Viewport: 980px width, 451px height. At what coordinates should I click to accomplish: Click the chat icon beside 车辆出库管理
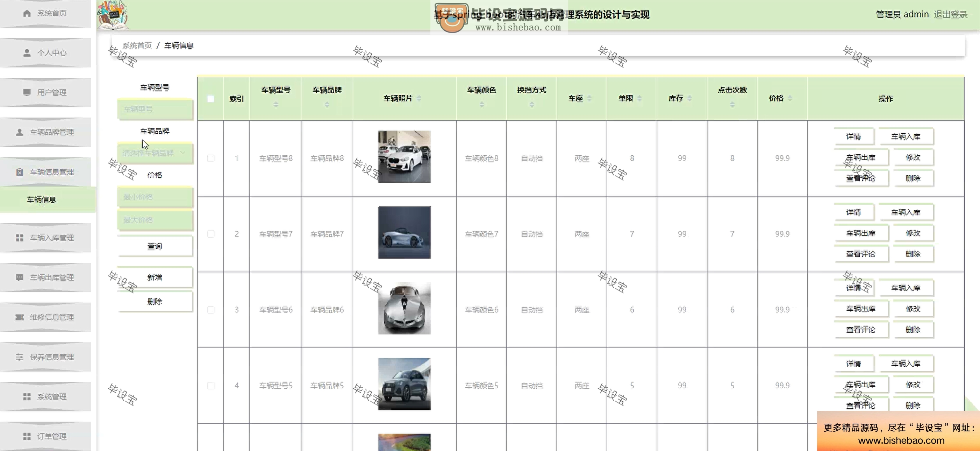(20, 277)
